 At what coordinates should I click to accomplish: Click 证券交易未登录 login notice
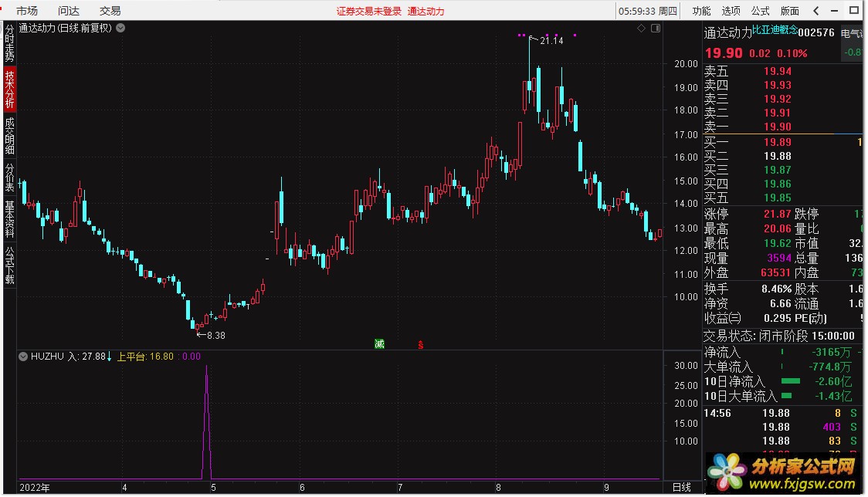[368, 11]
